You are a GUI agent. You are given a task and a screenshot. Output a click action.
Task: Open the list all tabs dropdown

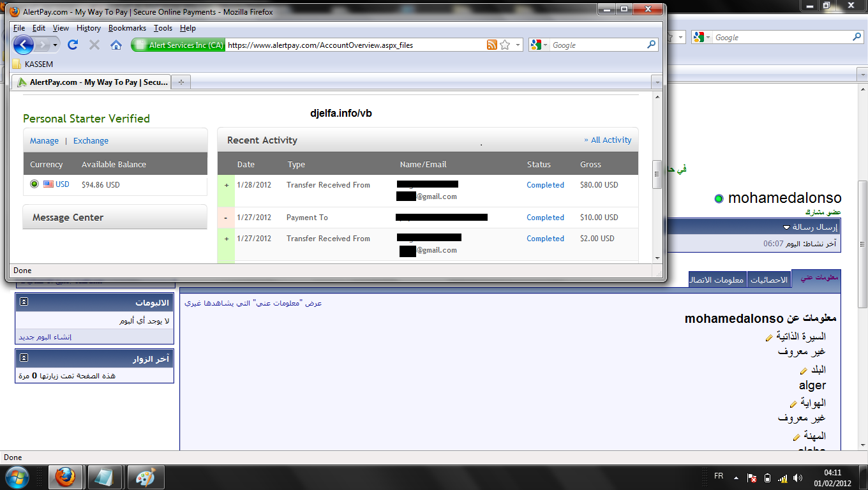click(657, 82)
